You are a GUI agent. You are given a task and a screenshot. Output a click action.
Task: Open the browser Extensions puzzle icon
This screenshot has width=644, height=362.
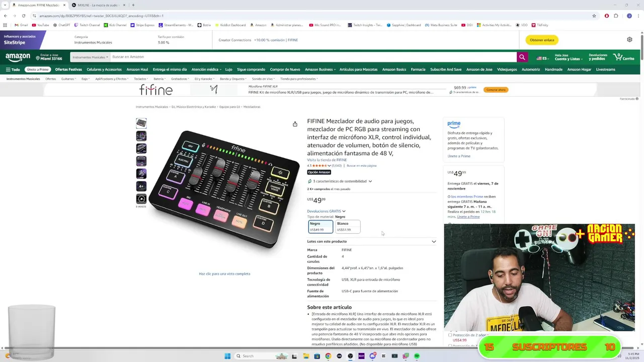click(616, 16)
